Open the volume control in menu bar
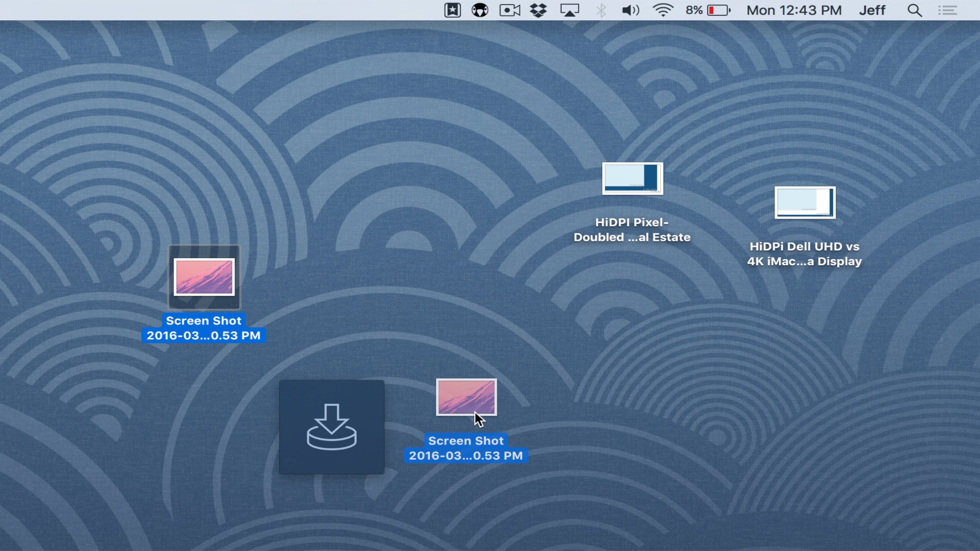 [x=630, y=10]
